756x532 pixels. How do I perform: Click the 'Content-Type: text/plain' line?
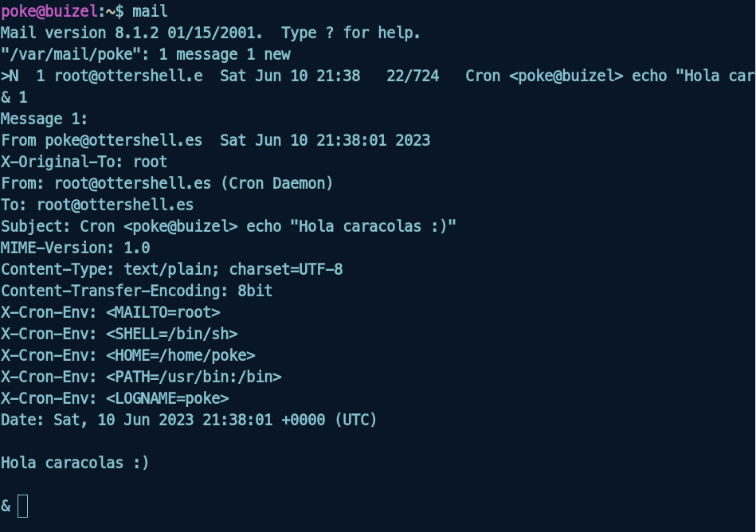(x=171, y=269)
